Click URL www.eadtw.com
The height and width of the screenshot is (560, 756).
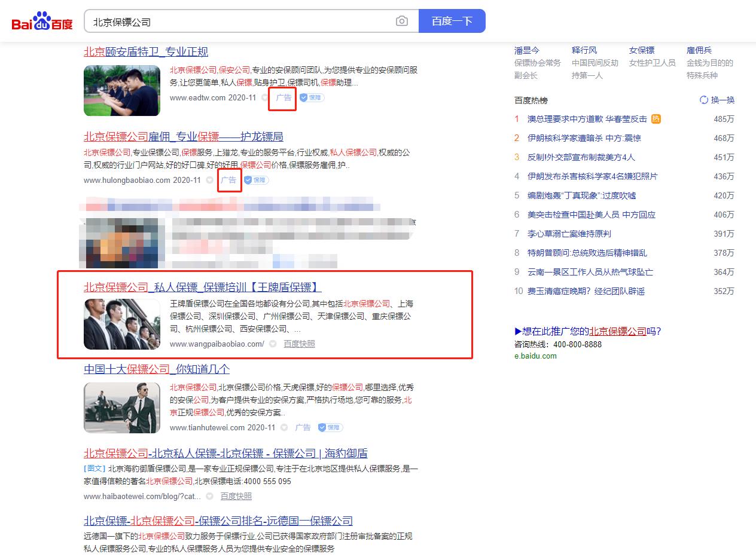point(198,97)
